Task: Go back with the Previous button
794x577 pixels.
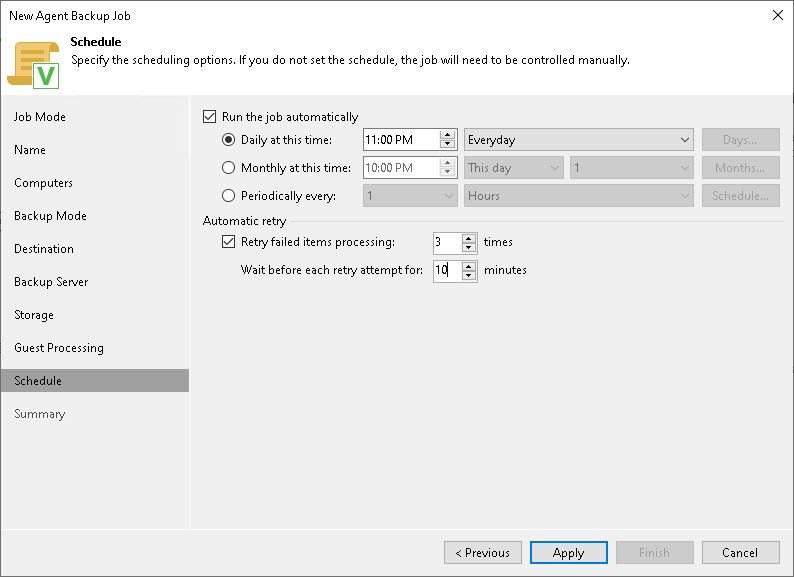Action: (x=482, y=553)
